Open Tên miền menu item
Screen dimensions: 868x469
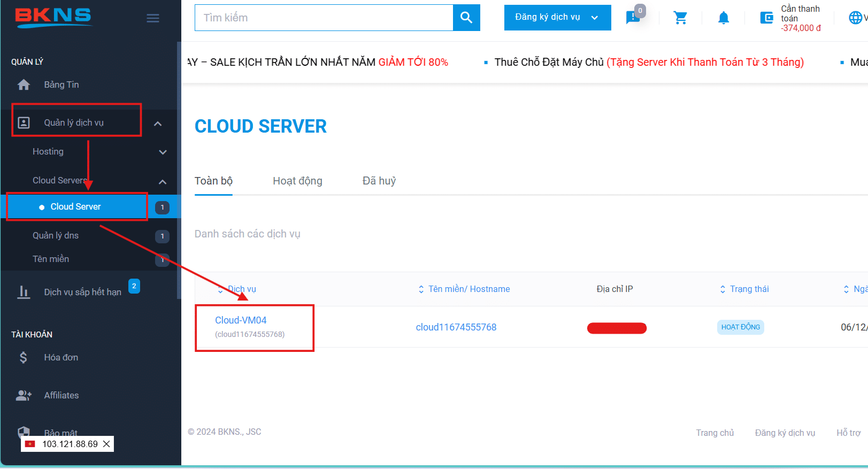tap(51, 259)
